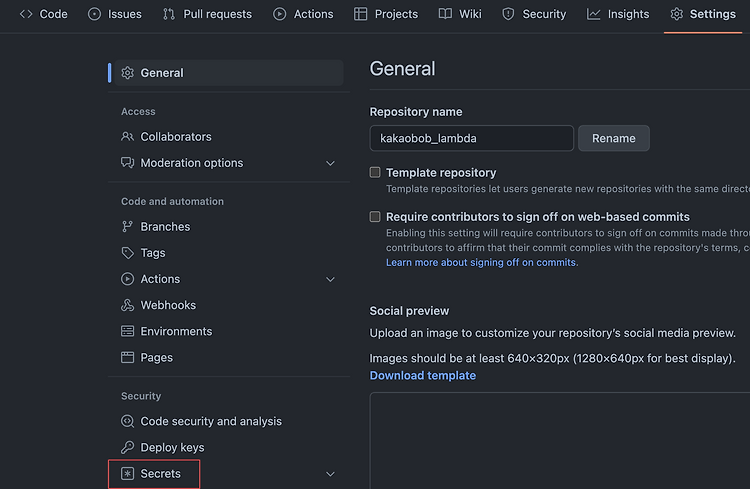The height and width of the screenshot is (489, 750).
Task: Click the Repository name text field
Action: pos(472,138)
